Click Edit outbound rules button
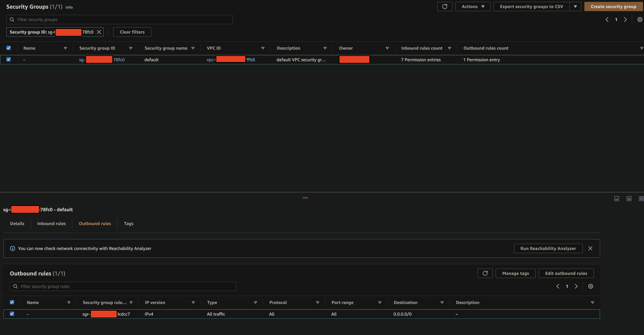The width and height of the screenshot is (644, 335). click(566, 273)
